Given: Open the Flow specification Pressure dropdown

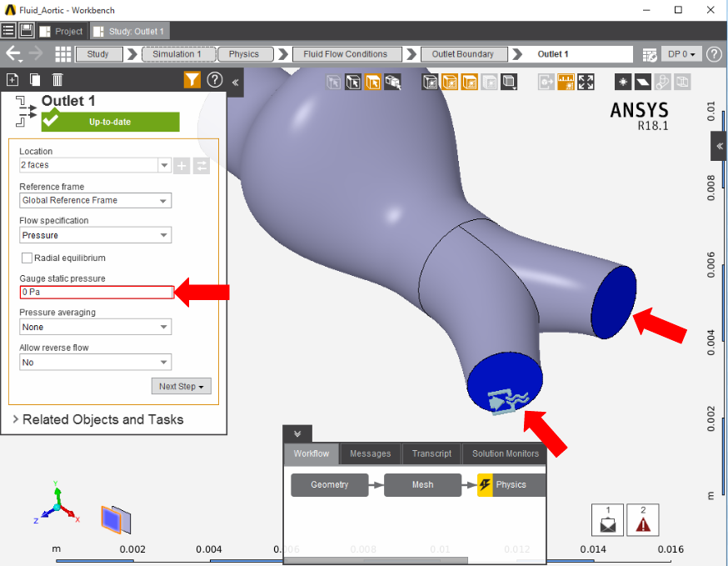Looking at the screenshot, I should point(95,235).
